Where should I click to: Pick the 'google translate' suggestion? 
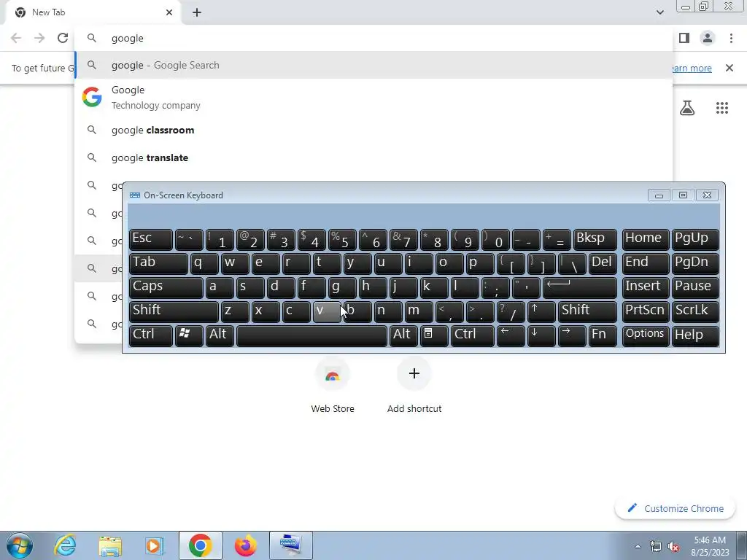(374, 157)
